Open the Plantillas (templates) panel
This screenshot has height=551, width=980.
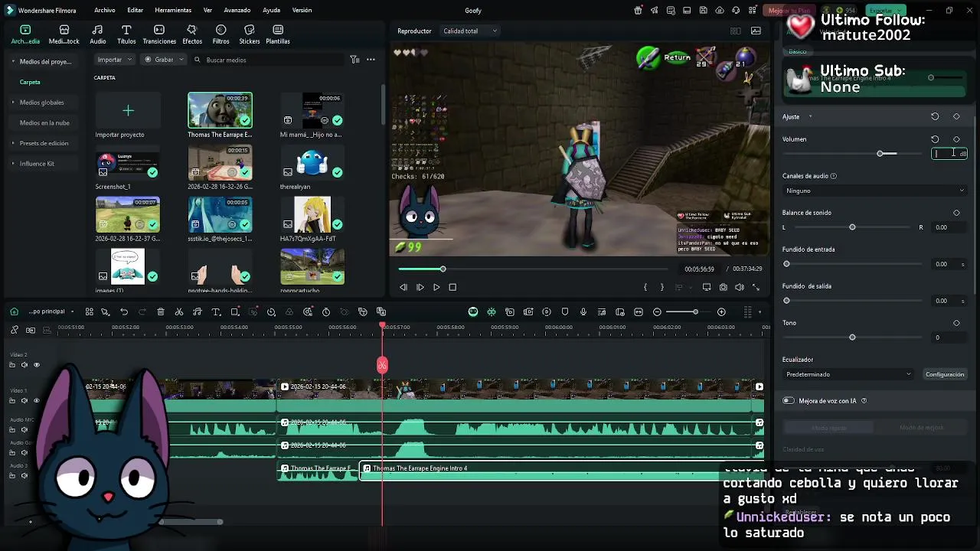[x=278, y=34]
